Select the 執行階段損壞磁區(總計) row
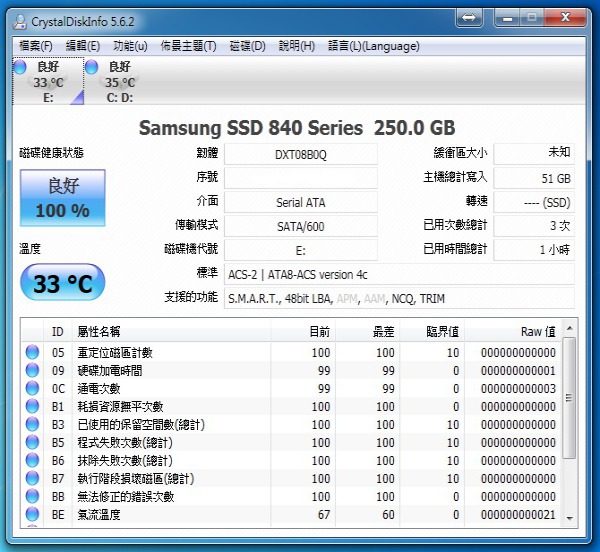Viewport: 600px width, 552px height. (x=292, y=478)
